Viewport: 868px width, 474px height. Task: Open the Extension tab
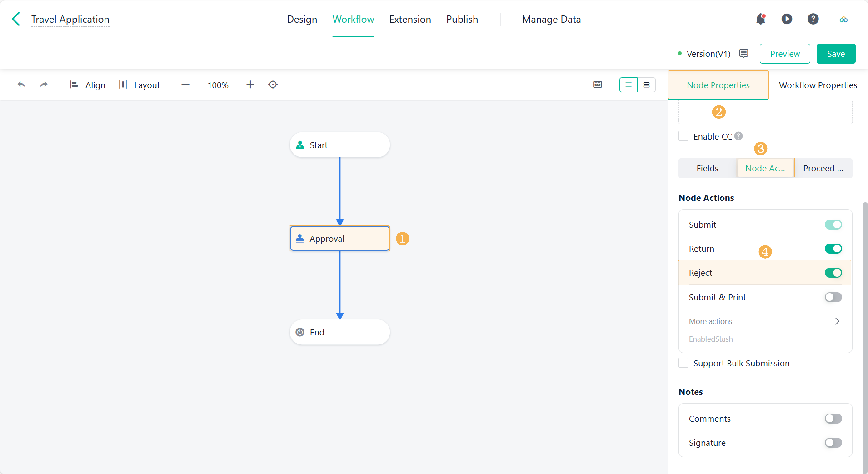tap(410, 19)
